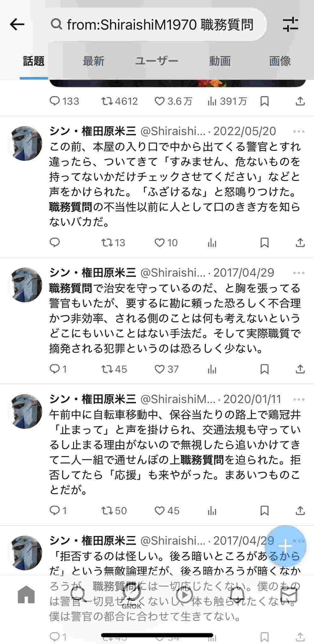Open more options for 2022/05/20 tweet

tap(298, 131)
